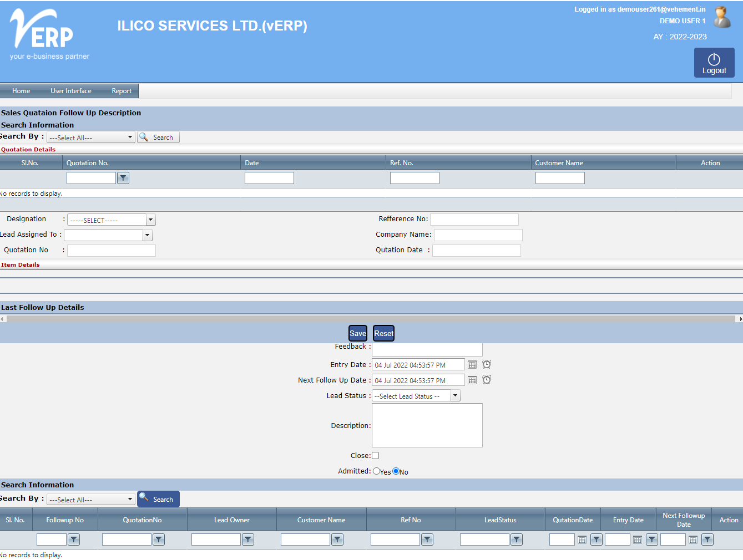The image size is (743, 560).
Task: Open the Select Lead Status dropdown
Action: [416, 396]
